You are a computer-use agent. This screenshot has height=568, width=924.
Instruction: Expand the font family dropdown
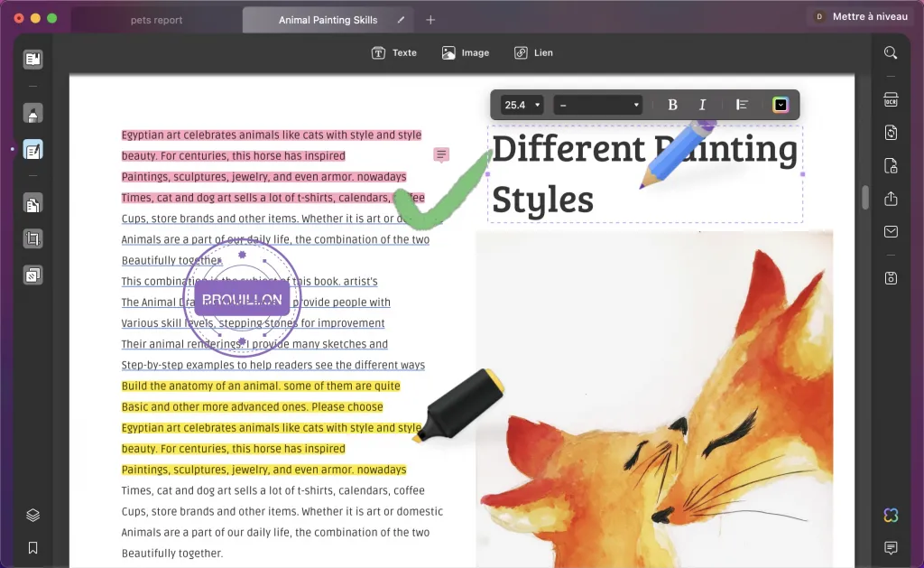(598, 105)
